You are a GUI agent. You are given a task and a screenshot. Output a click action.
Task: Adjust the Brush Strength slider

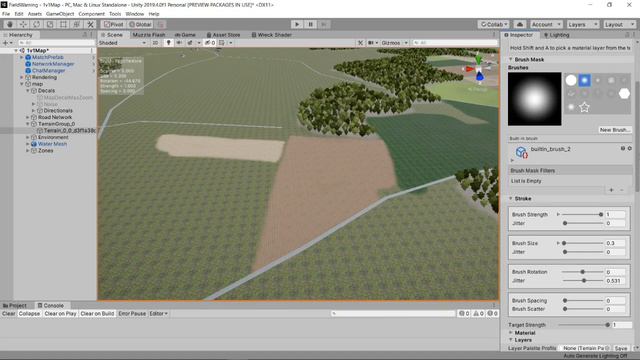tap(583, 214)
